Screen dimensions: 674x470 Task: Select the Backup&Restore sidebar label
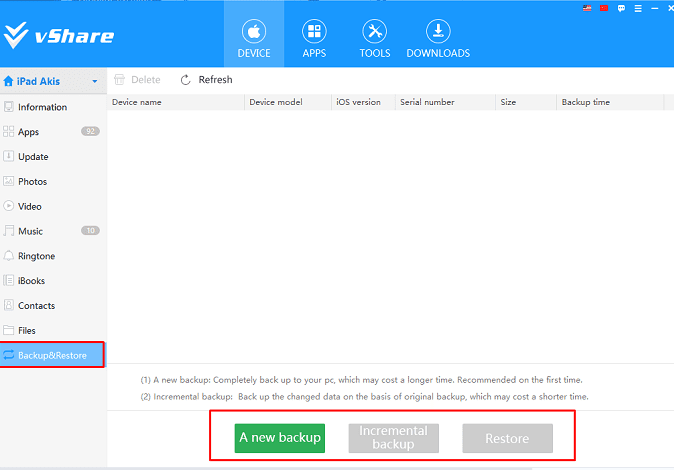pyautogui.click(x=52, y=356)
